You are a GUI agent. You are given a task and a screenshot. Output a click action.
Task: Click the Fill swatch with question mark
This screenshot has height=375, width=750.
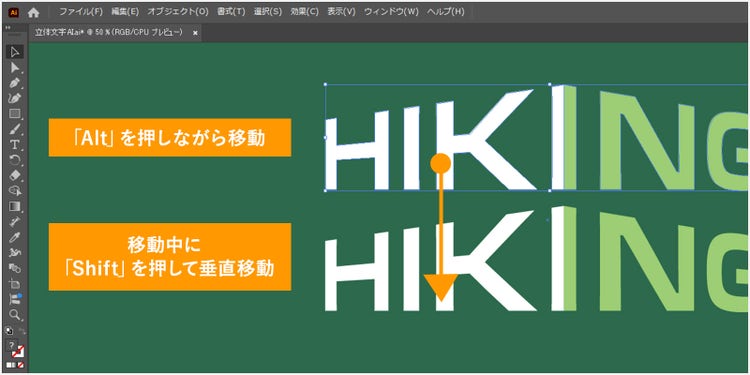(12, 345)
